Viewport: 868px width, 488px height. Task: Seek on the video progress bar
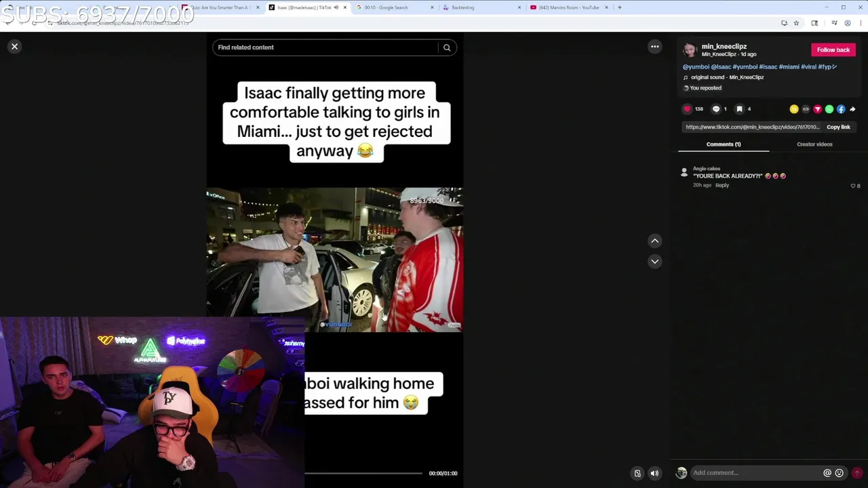click(363, 473)
